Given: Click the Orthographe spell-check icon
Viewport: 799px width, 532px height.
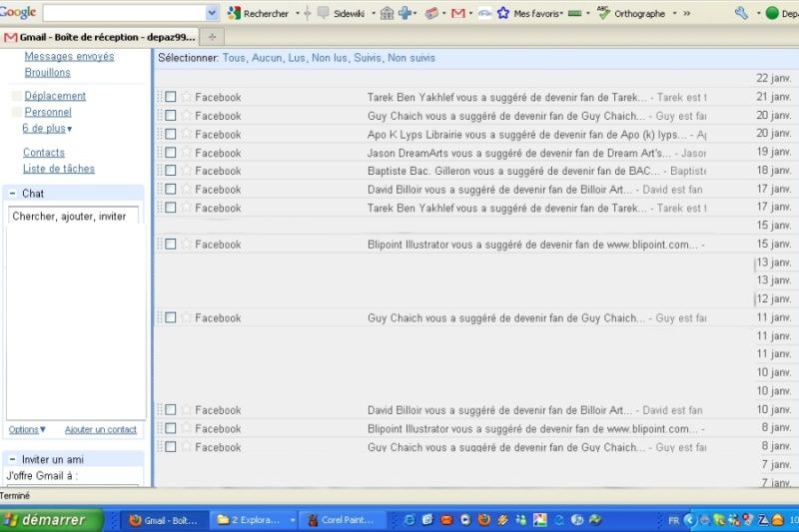Looking at the screenshot, I should point(604,13).
